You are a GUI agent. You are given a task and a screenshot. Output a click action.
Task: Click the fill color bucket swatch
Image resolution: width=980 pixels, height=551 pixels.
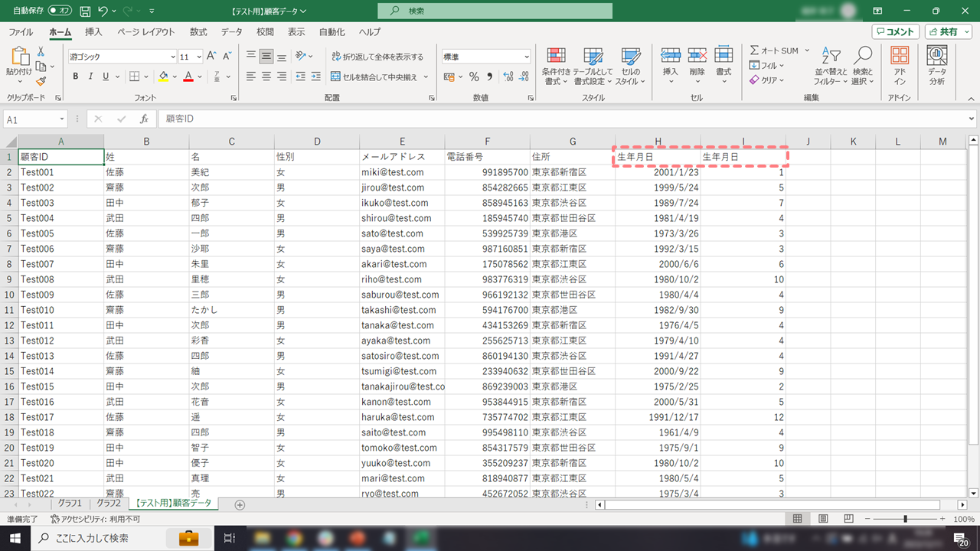(x=163, y=77)
